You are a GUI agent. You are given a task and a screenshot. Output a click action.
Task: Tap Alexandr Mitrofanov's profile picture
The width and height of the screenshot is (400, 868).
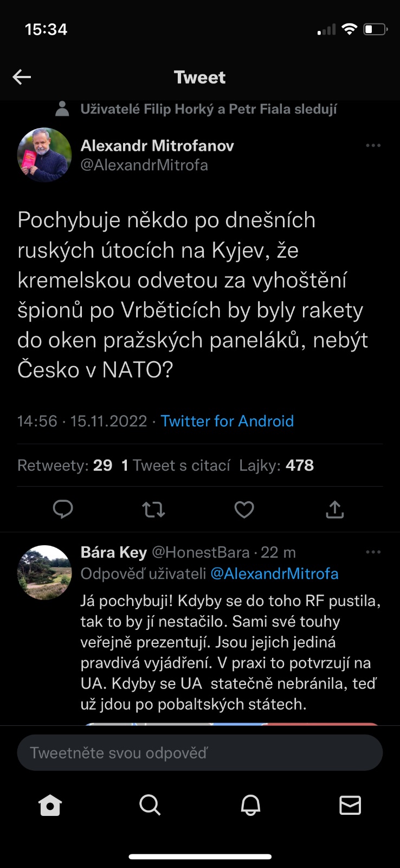pyautogui.click(x=44, y=155)
